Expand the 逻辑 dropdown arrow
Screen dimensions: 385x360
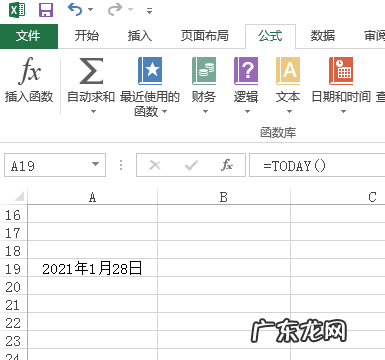pos(247,111)
